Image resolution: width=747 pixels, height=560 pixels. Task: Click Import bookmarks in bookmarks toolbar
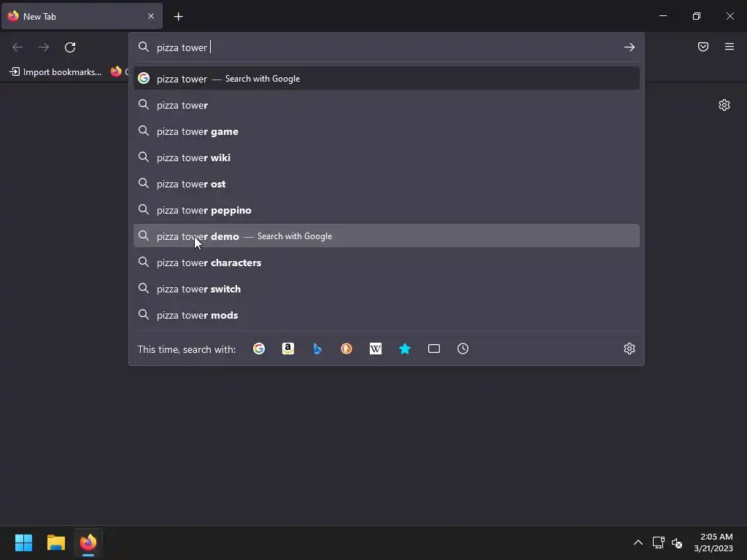[55, 72]
